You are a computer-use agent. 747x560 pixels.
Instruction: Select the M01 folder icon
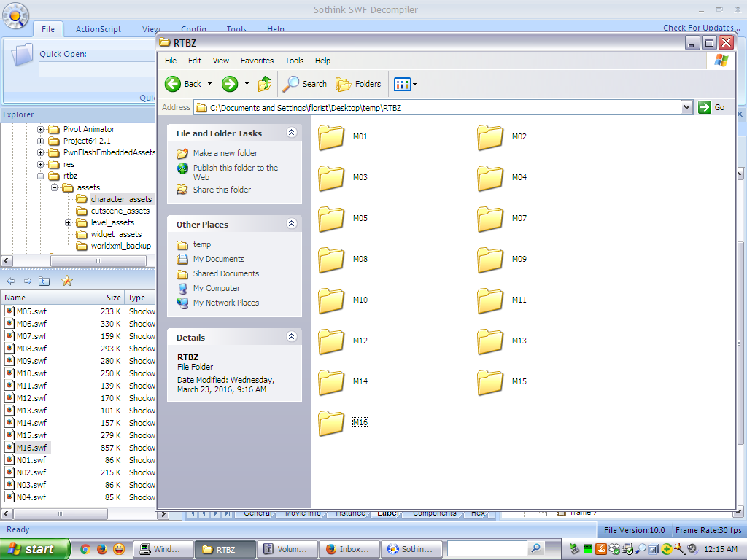pos(331,137)
